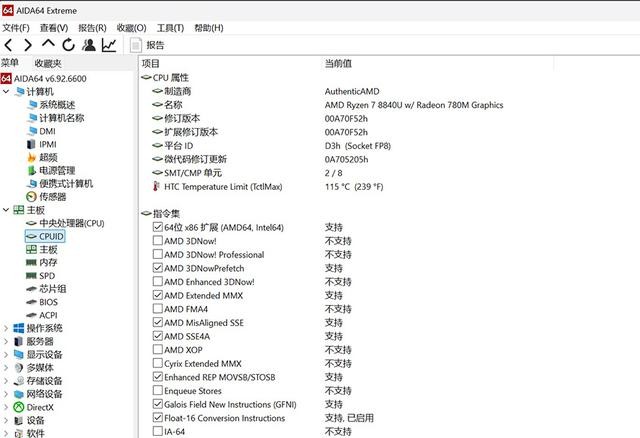The height and width of the screenshot is (438, 640).
Task: Open the user profile toolbar icon
Action: [89, 44]
